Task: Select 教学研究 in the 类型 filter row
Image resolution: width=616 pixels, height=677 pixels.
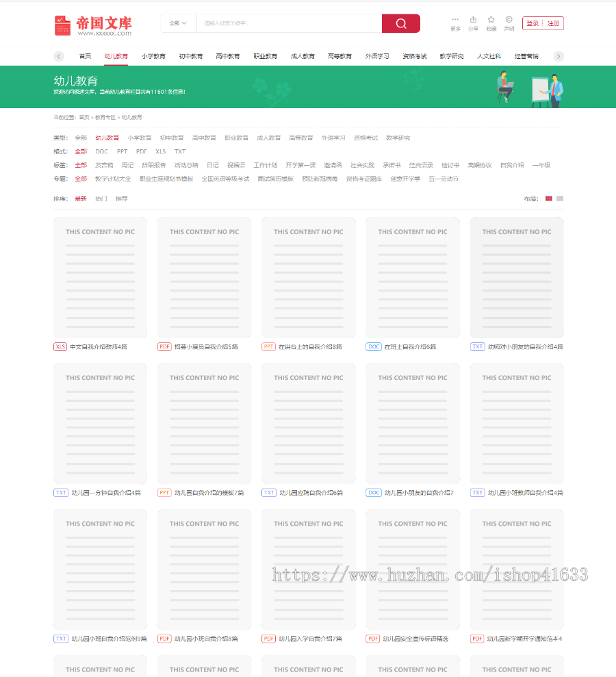Action: point(398,138)
